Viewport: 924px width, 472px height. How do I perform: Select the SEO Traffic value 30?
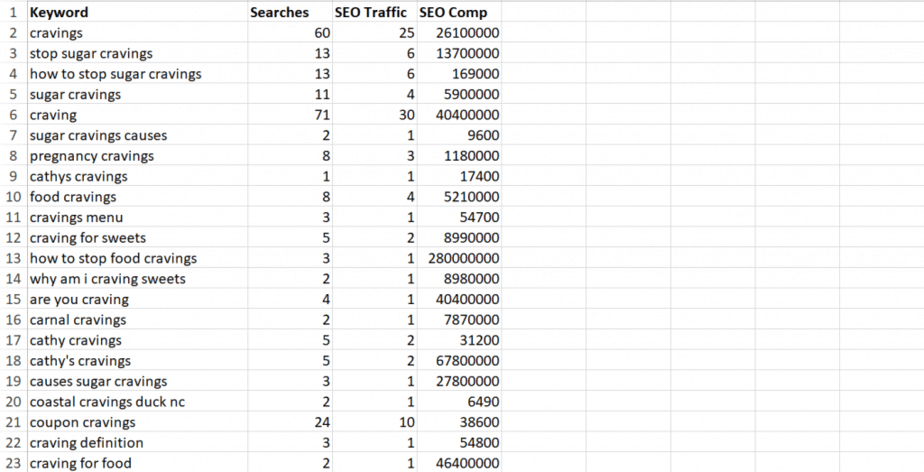(406, 115)
